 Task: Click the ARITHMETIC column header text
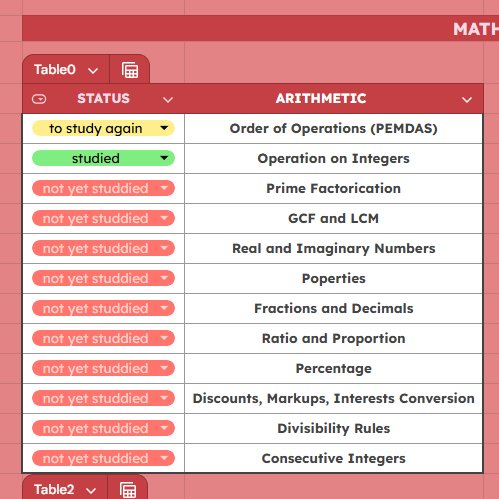[x=321, y=99]
